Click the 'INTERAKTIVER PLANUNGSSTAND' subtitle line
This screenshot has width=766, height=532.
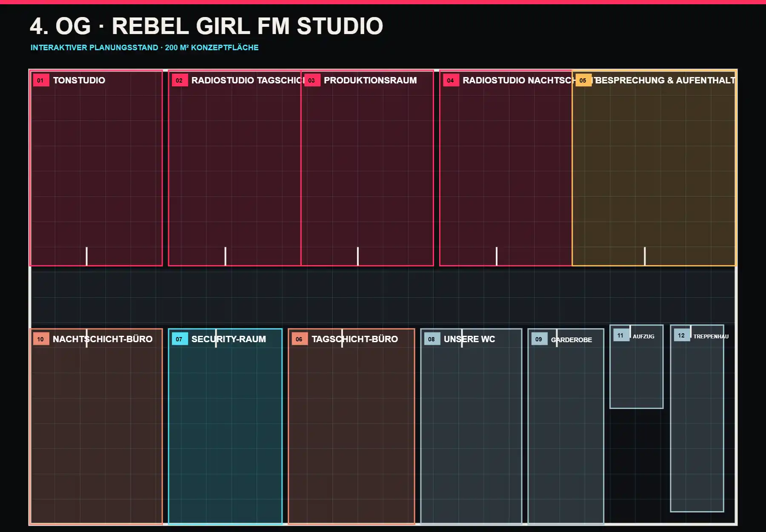tap(145, 48)
